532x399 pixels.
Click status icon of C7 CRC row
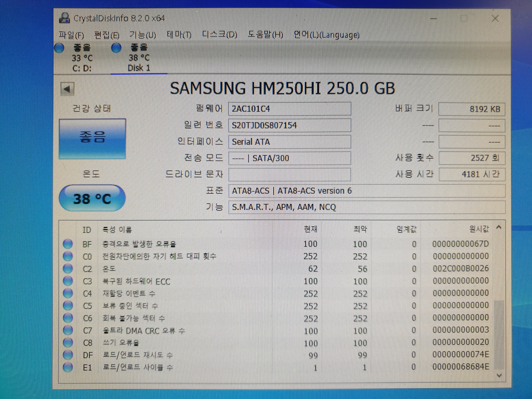(68, 330)
